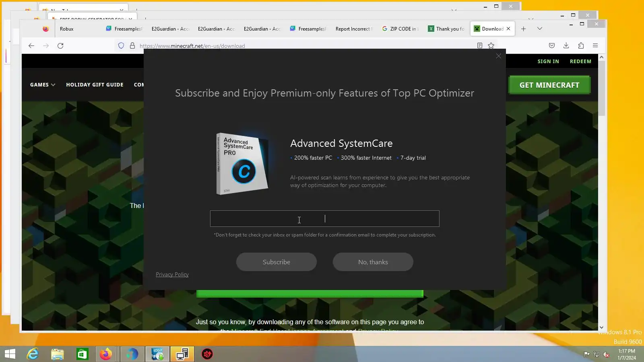Go back with the browser back arrow
The height and width of the screenshot is (362, 644).
click(31, 46)
